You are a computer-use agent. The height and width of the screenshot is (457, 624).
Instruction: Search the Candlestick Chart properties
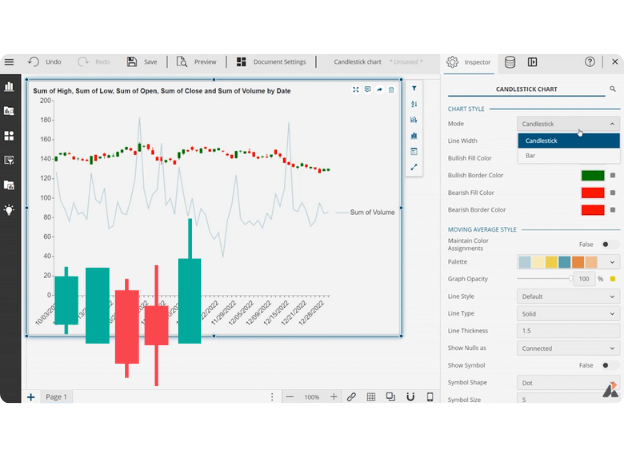[612, 89]
